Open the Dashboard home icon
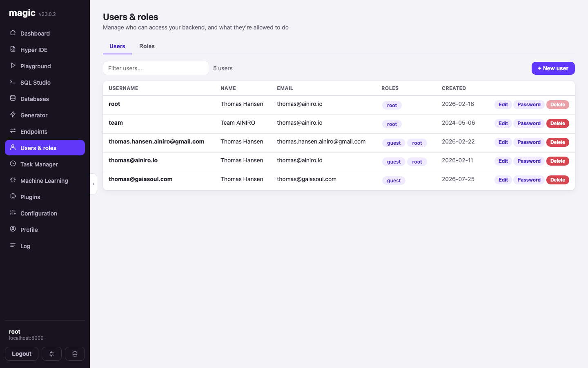 click(x=13, y=33)
